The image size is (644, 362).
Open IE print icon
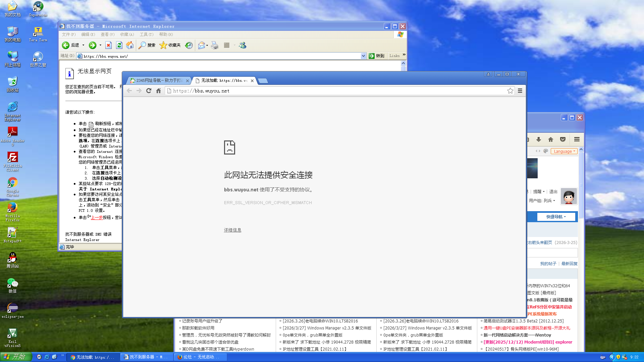click(215, 45)
